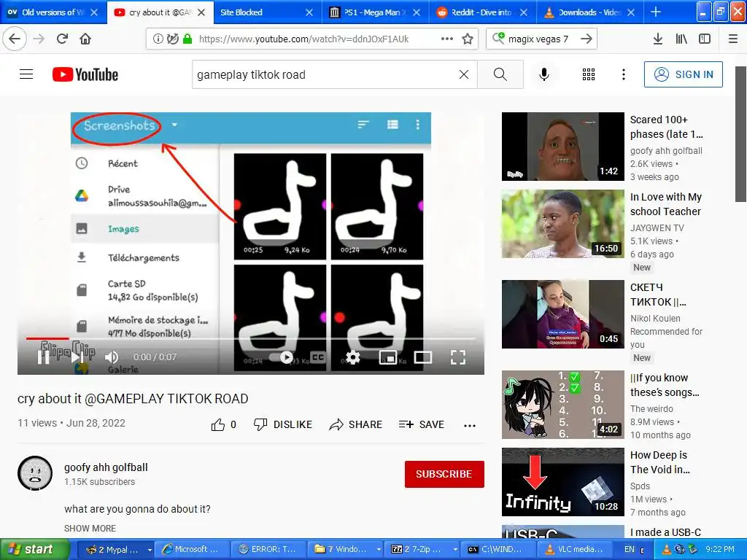747x560 pixels.
Task: Enter fullscreen on the video player
Action: coord(458,357)
